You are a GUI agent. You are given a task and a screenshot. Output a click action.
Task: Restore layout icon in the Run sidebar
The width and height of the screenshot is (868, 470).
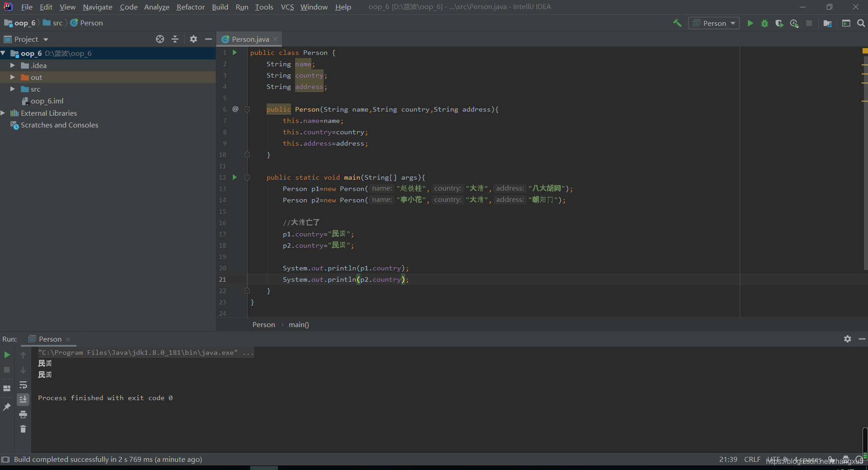point(7,388)
